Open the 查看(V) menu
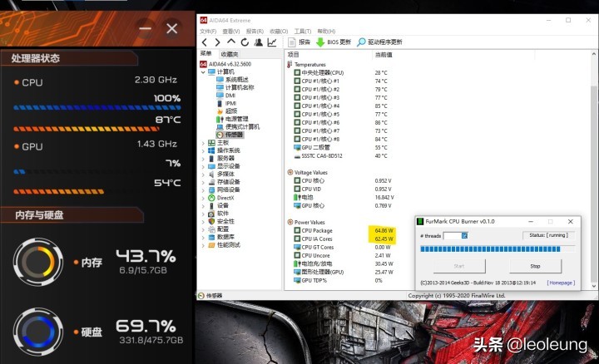Viewport: 599px width, 364px height. 231,32
